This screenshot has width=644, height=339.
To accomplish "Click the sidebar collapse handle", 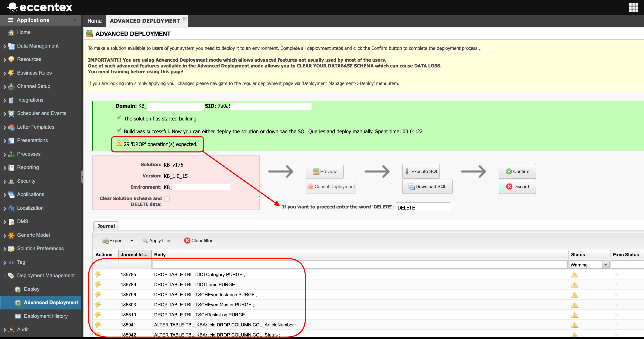I will pyautogui.click(x=82, y=177).
